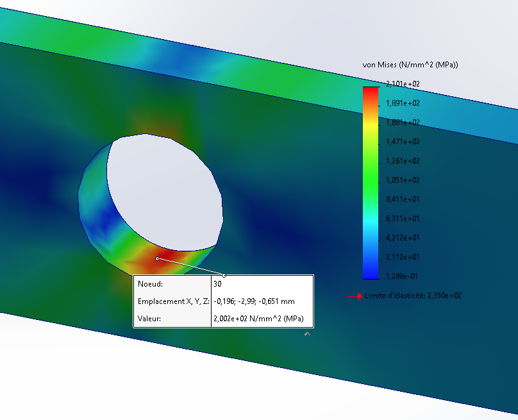Click the Valeur result 2,002e+02 cell
The width and height of the screenshot is (518, 420).
click(x=262, y=319)
